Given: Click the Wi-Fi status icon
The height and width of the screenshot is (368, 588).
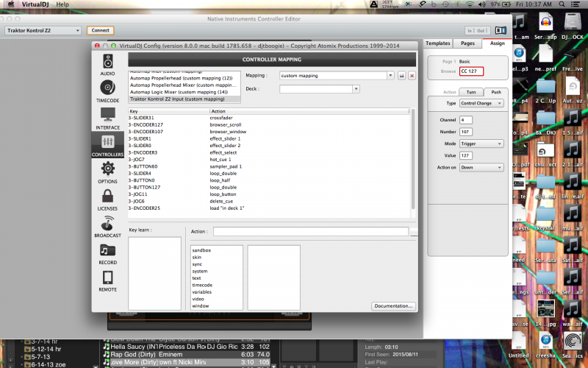Looking at the screenshot, I should pyautogui.click(x=470, y=4).
